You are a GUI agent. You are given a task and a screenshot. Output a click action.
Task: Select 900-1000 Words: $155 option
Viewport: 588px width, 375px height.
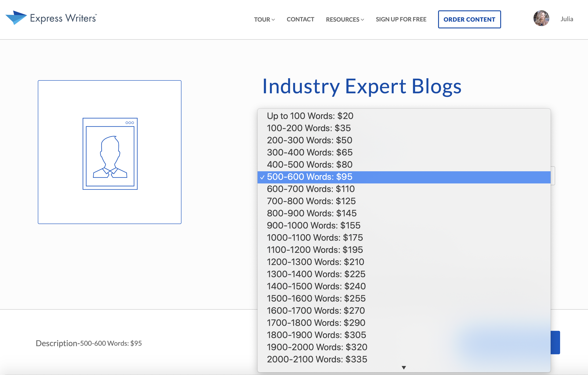(404, 226)
